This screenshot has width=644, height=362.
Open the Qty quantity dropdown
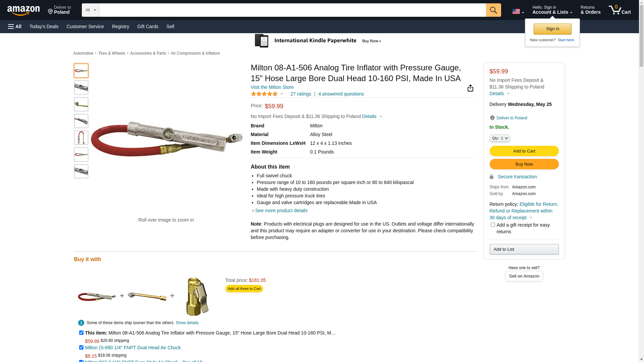coord(500,138)
